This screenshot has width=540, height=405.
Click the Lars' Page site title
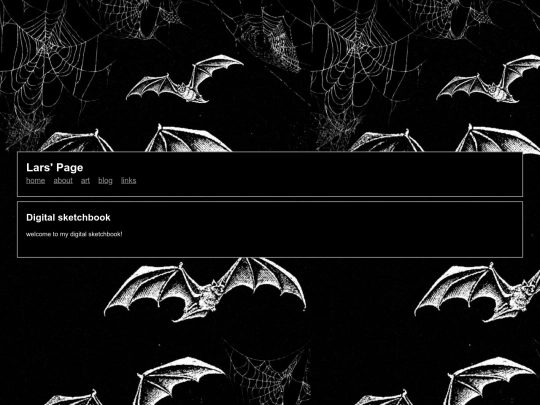[54, 167]
